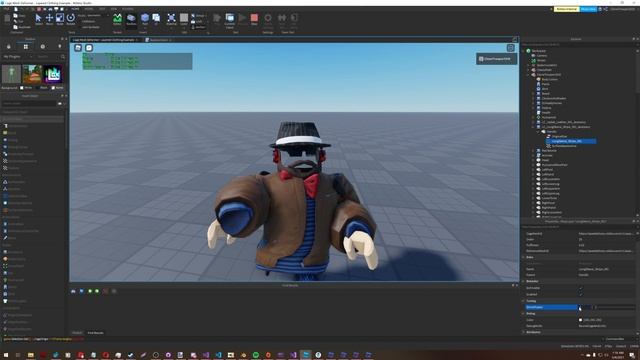640x360 pixels.
Task: Click the red icon in Find Results toolbar
Action: 105,291
